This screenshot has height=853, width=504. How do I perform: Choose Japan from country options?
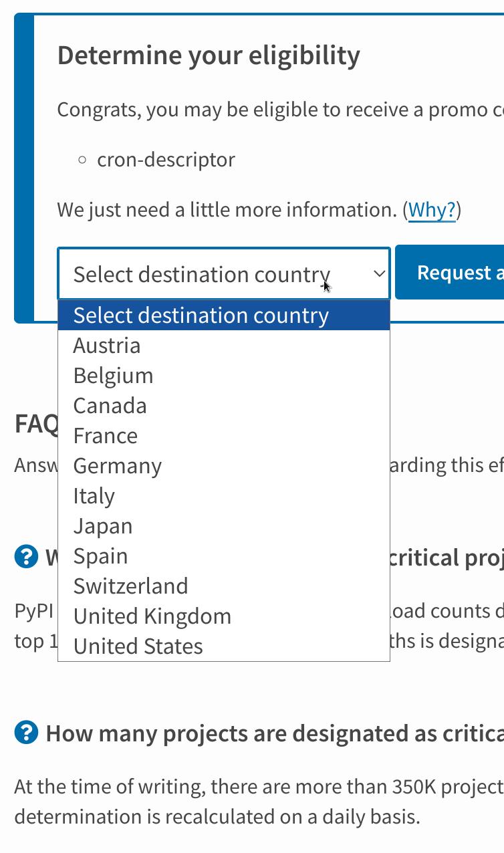pos(224,526)
